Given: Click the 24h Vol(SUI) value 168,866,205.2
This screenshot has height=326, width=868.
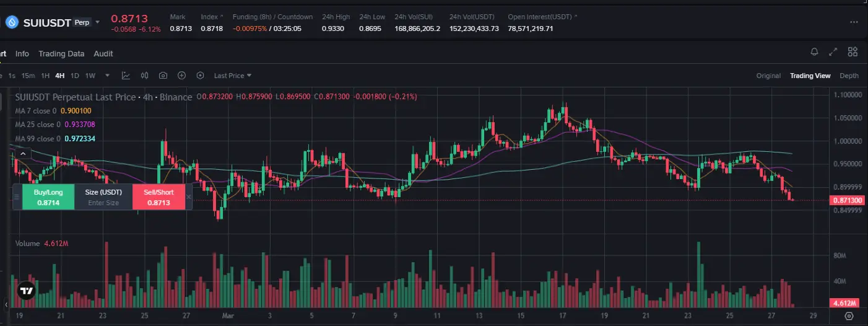Looking at the screenshot, I should click(x=417, y=29).
